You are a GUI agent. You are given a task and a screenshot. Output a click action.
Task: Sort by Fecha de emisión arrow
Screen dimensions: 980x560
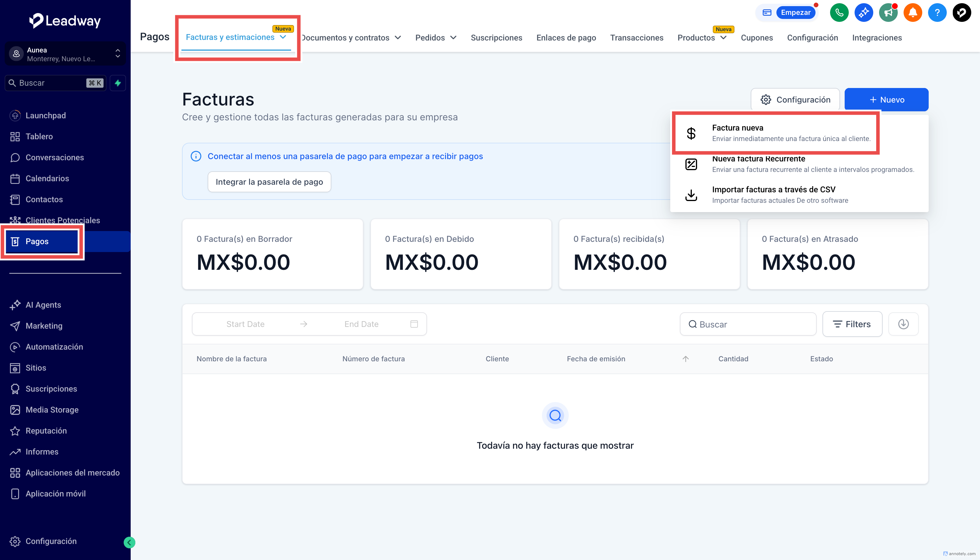685,359
